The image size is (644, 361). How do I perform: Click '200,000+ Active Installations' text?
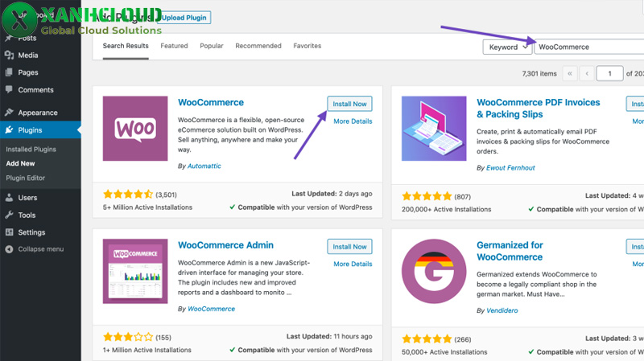pyautogui.click(x=447, y=209)
